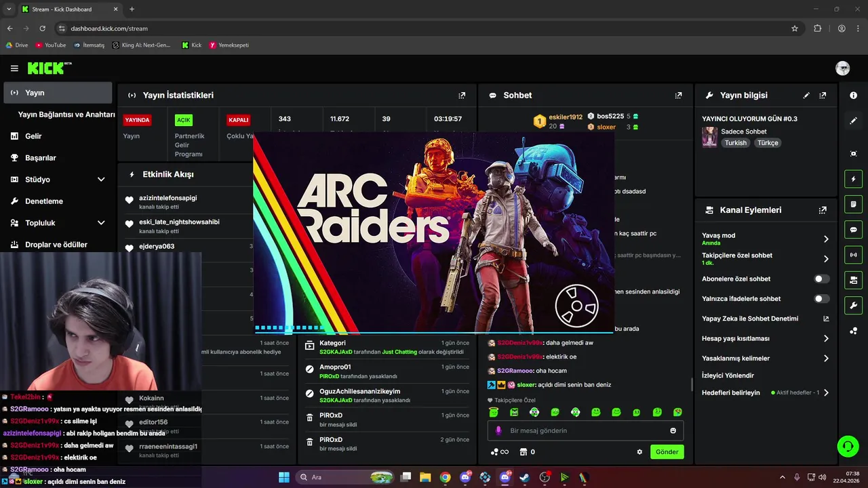The height and width of the screenshot is (488, 868).
Task: Expand Hedefleri belirleyin settings
Action: tap(826, 392)
